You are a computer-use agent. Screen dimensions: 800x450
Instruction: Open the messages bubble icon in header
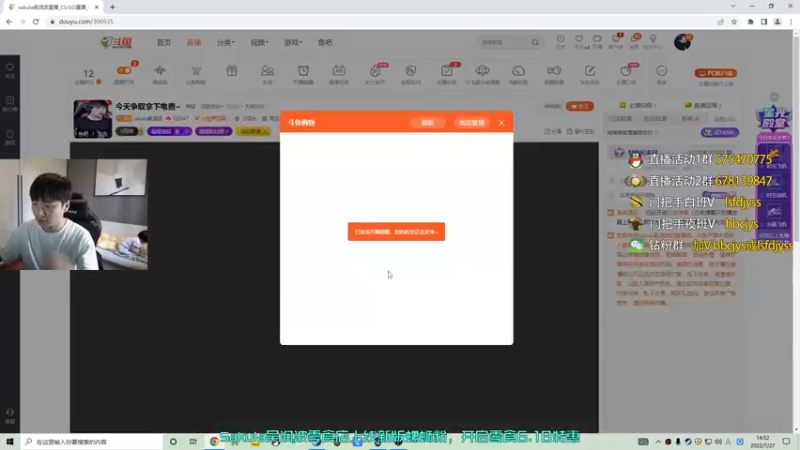(635, 41)
